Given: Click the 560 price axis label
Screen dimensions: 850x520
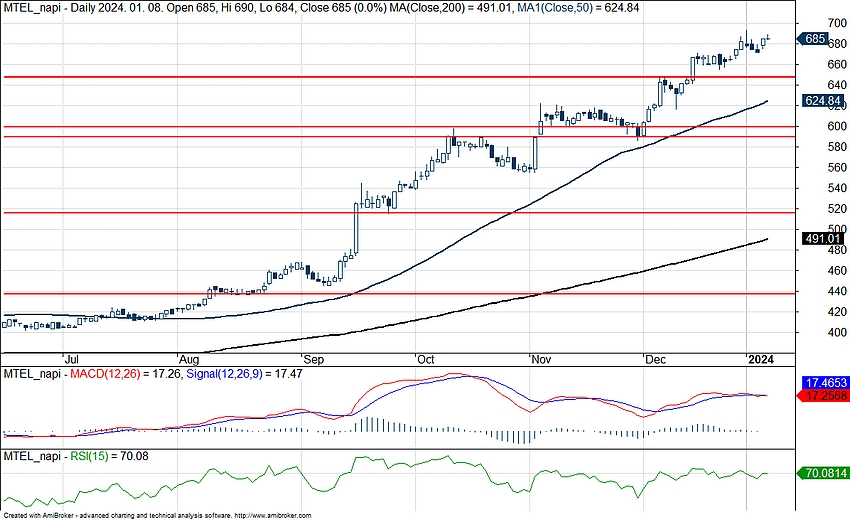Looking at the screenshot, I should (x=837, y=168).
